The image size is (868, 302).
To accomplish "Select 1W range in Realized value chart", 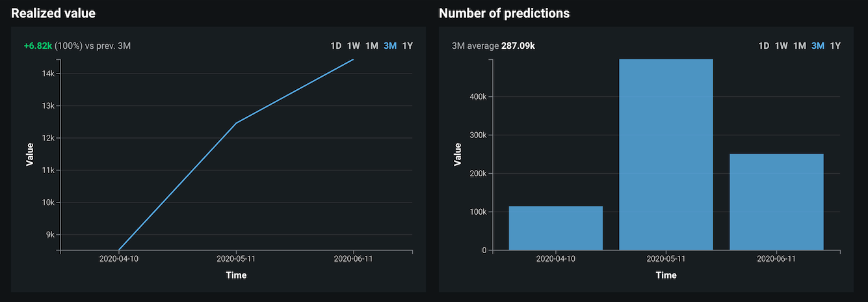I will (x=354, y=46).
